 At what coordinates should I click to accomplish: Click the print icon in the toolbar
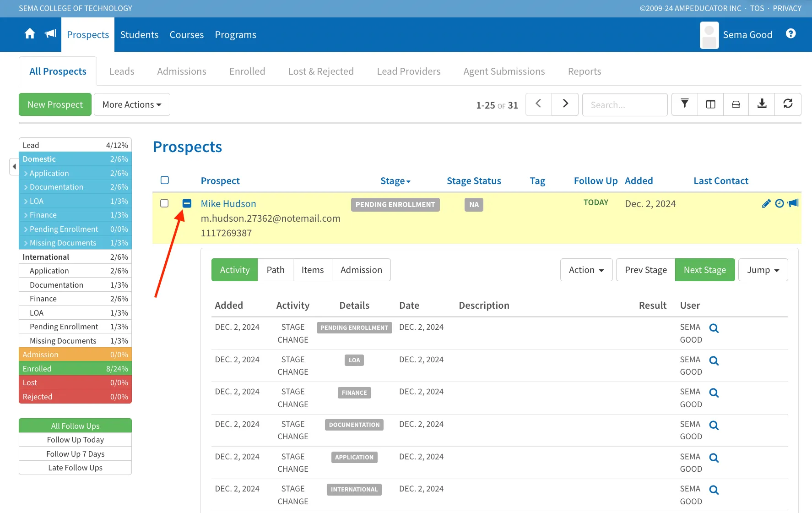click(736, 104)
